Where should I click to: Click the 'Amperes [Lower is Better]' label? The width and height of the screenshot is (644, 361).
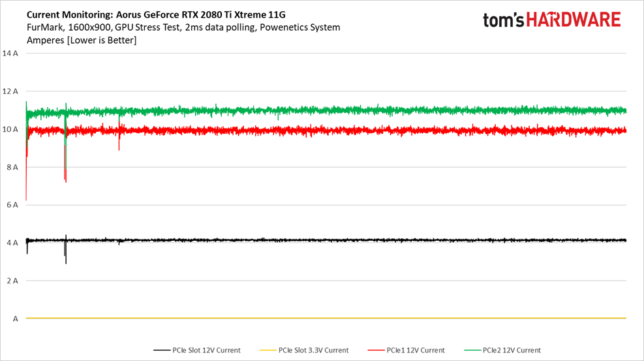82,40
